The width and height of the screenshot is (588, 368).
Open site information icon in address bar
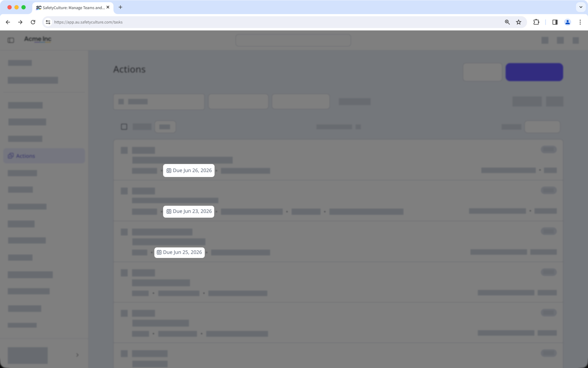(x=48, y=22)
